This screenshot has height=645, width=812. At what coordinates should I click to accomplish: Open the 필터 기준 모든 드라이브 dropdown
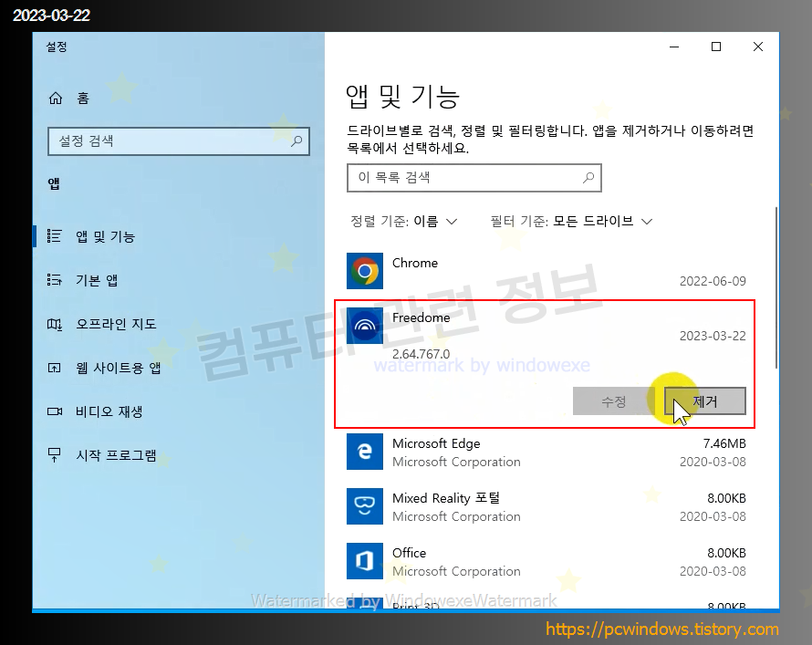click(x=571, y=222)
